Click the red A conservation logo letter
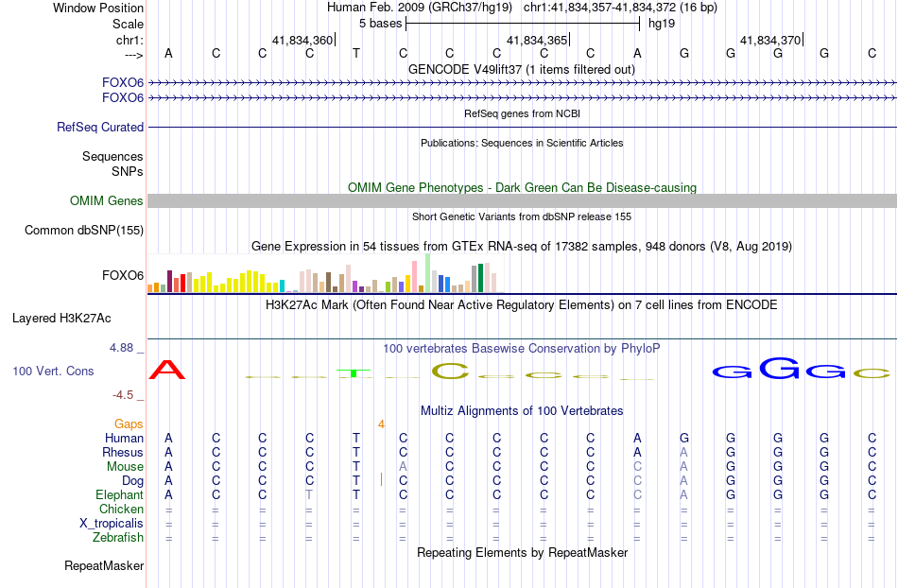 tap(167, 370)
